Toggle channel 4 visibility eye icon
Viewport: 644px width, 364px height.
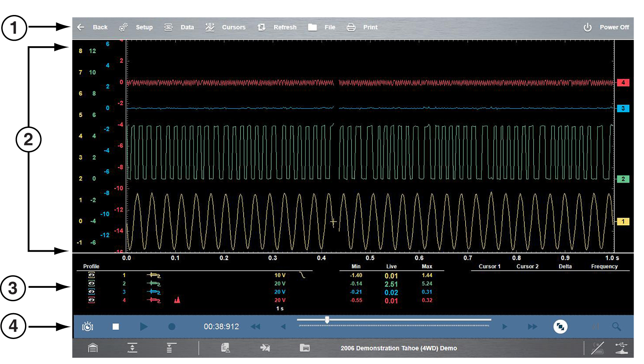point(92,300)
